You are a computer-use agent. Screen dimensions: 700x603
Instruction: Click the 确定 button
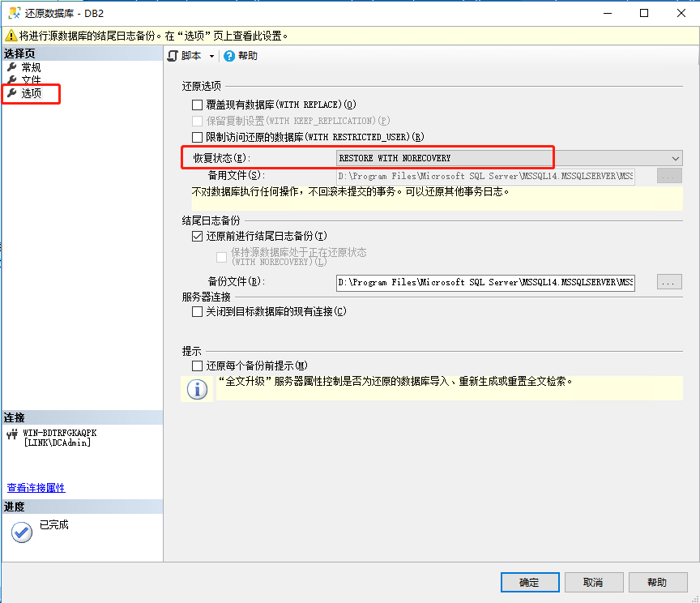(x=530, y=583)
